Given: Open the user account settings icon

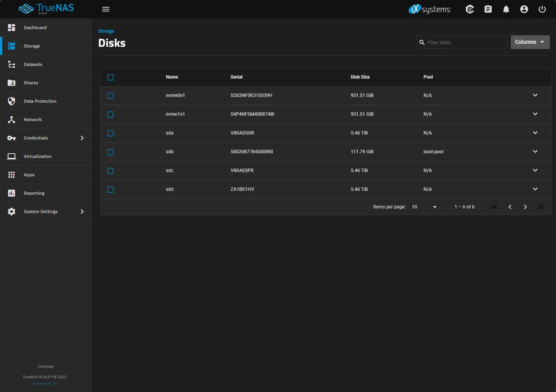Looking at the screenshot, I should 524,9.
